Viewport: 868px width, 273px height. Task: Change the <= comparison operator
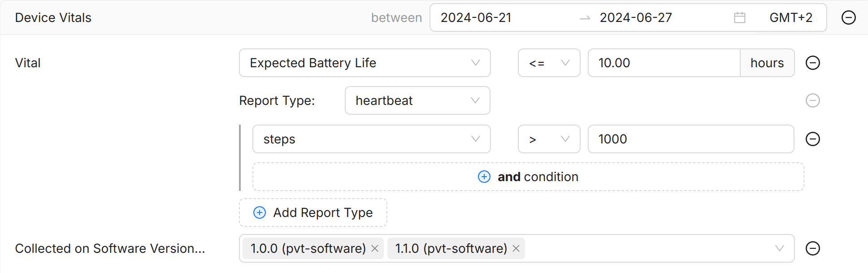(549, 63)
